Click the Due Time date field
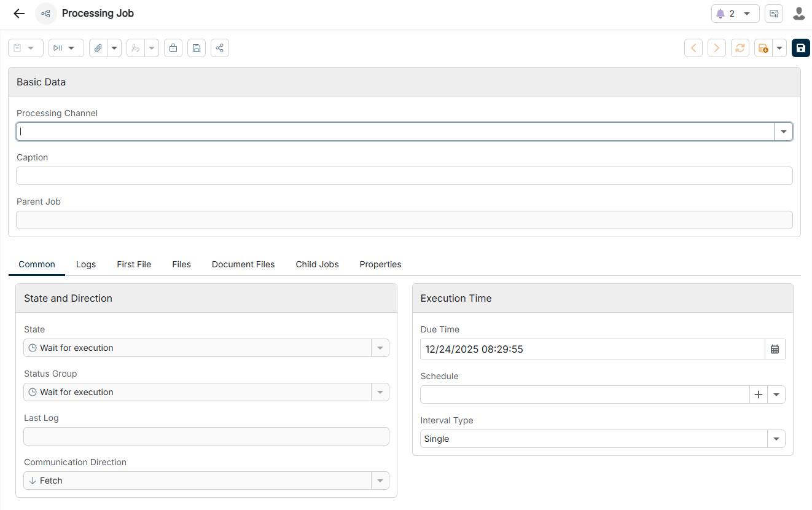The height and width of the screenshot is (510, 812). (x=593, y=349)
